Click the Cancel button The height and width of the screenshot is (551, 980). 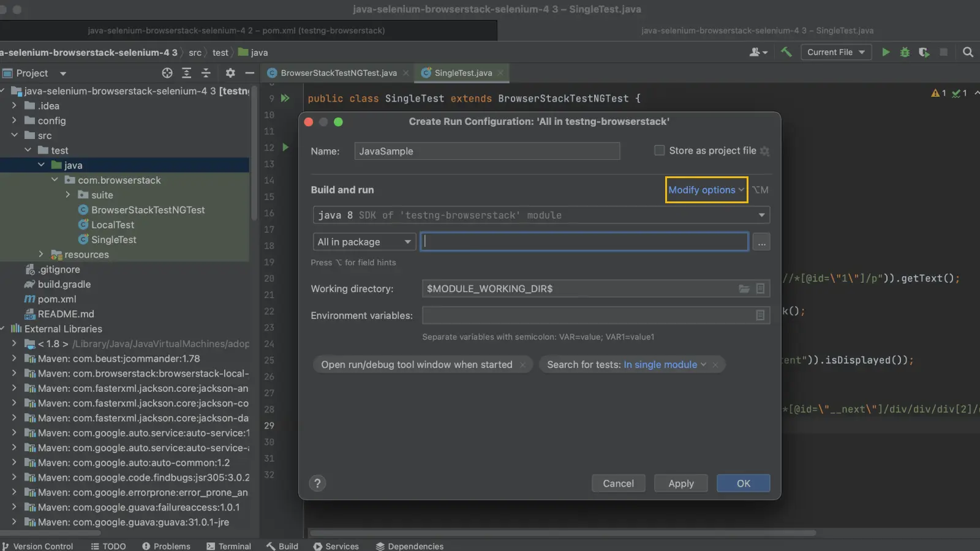pyautogui.click(x=618, y=484)
